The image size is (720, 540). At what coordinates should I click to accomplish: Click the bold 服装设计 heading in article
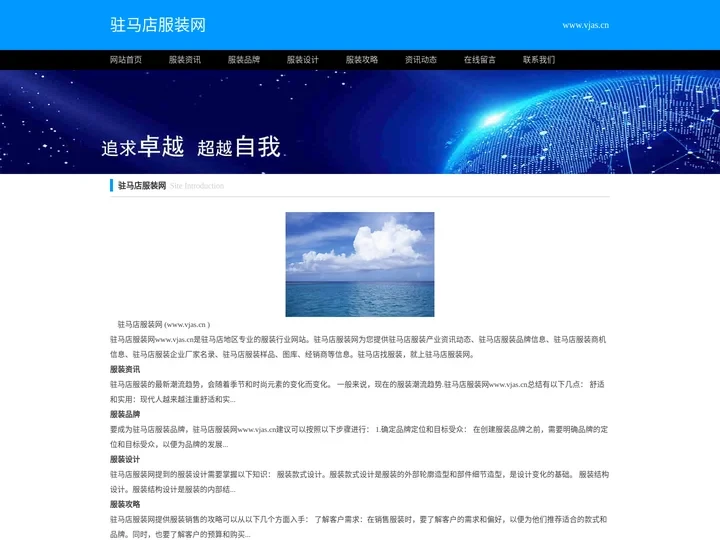[x=125, y=459]
